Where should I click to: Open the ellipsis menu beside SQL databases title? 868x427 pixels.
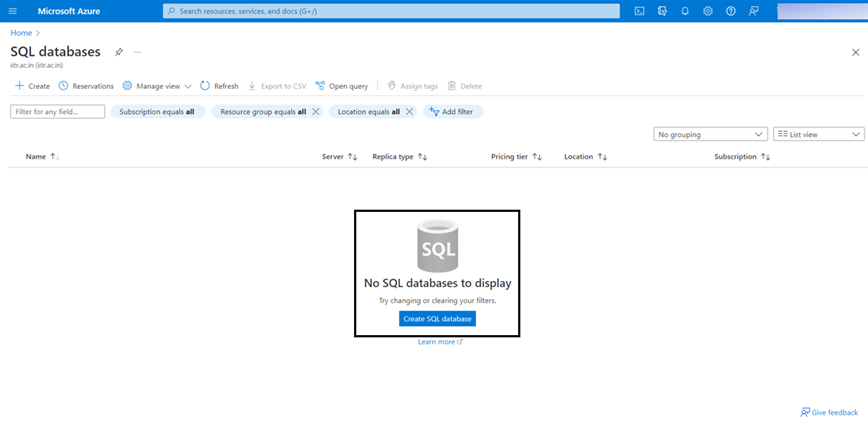[137, 52]
